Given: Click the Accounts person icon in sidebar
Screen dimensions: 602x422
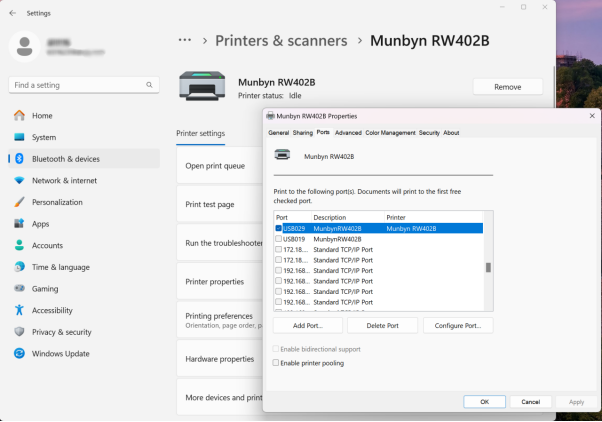Looking at the screenshot, I should (19, 245).
